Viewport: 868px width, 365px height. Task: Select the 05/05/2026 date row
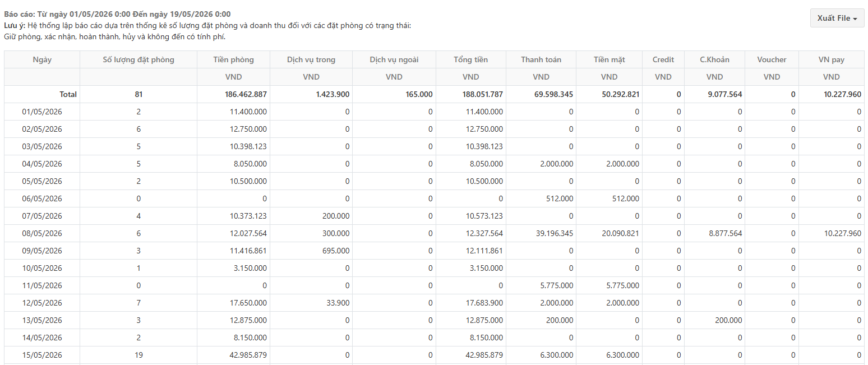(434, 181)
